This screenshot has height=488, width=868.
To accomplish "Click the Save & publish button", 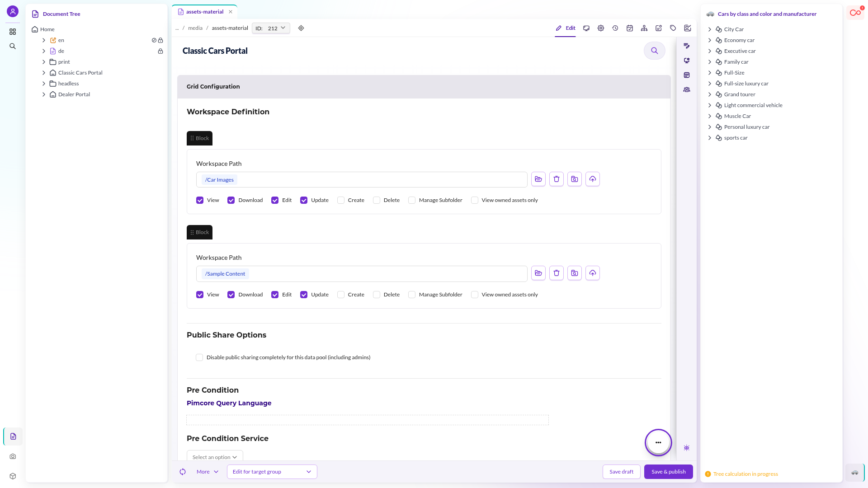I will (669, 472).
